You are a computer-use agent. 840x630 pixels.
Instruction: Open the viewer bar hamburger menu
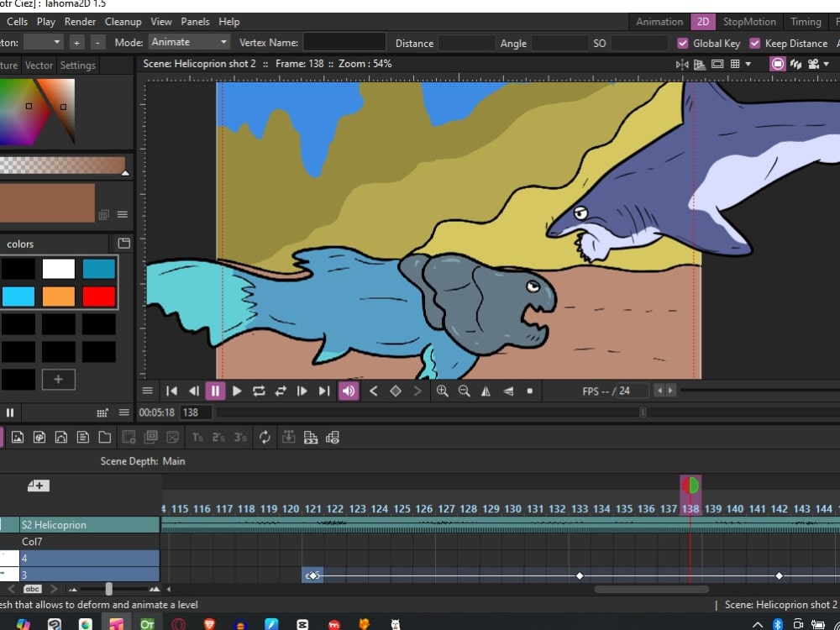[147, 391]
